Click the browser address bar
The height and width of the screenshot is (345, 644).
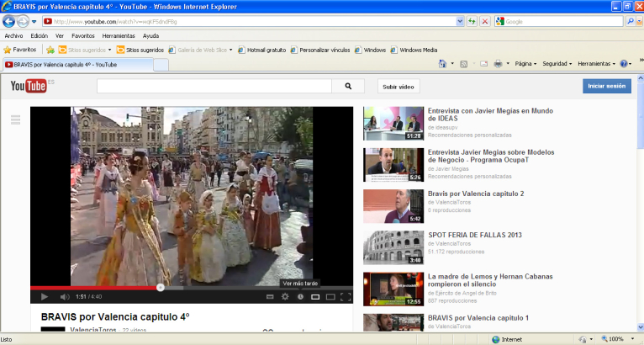[x=249, y=21]
